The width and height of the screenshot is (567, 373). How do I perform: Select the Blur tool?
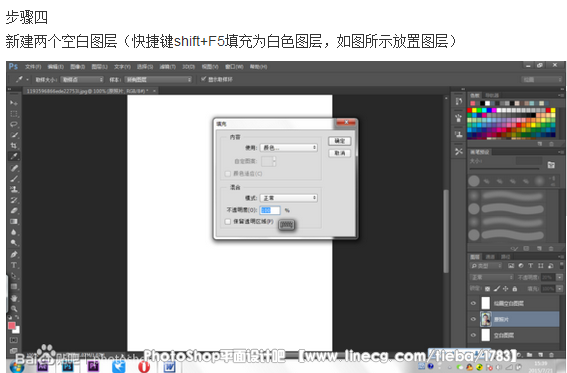pyautogui.click(x=14, y=232)
